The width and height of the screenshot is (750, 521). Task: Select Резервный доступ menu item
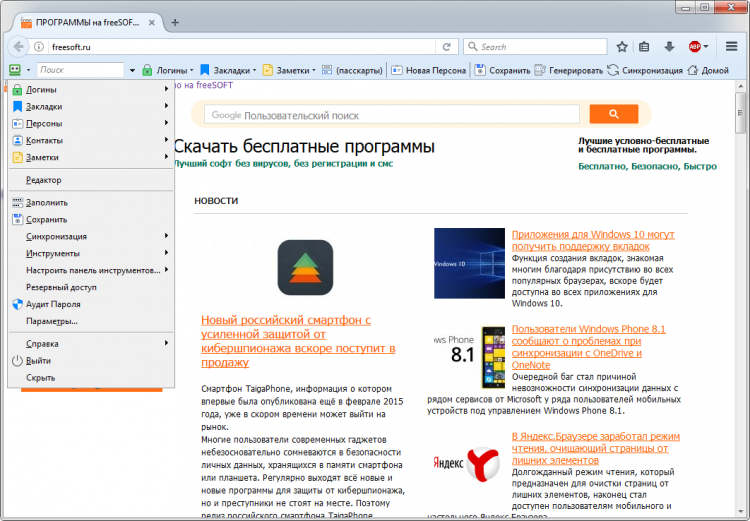[91, 288]
